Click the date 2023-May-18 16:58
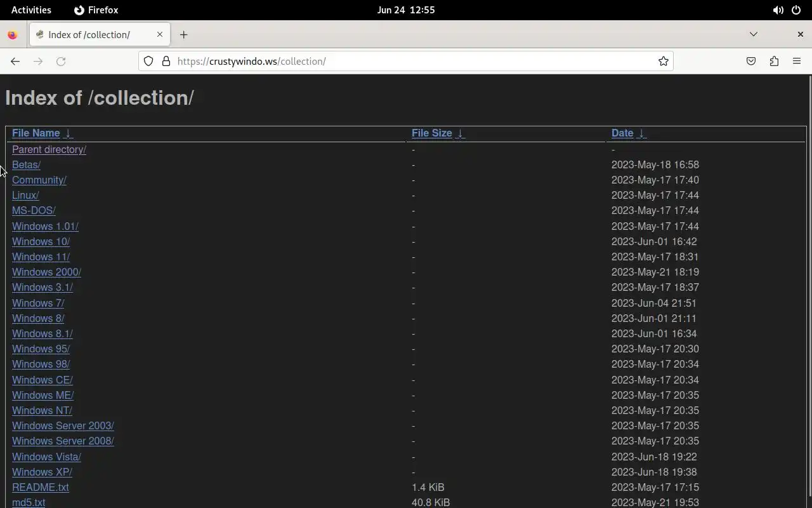This screenshot has width=812, height=508. click(655, 164)
